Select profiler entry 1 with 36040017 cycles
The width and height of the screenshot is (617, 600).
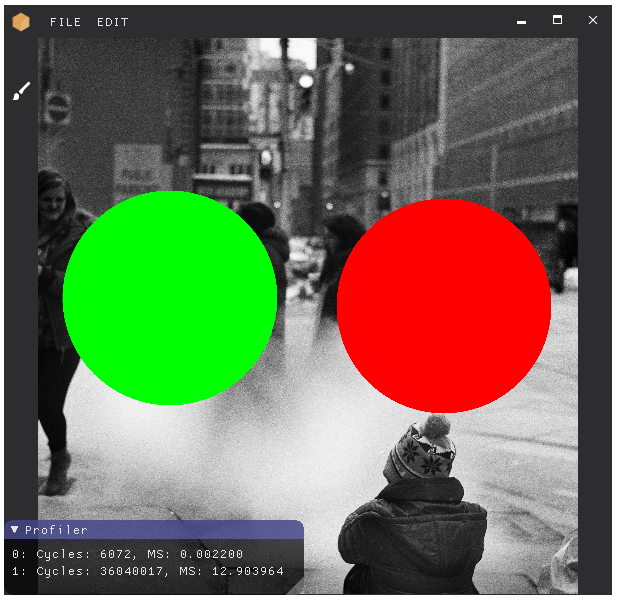pos(147,571)
